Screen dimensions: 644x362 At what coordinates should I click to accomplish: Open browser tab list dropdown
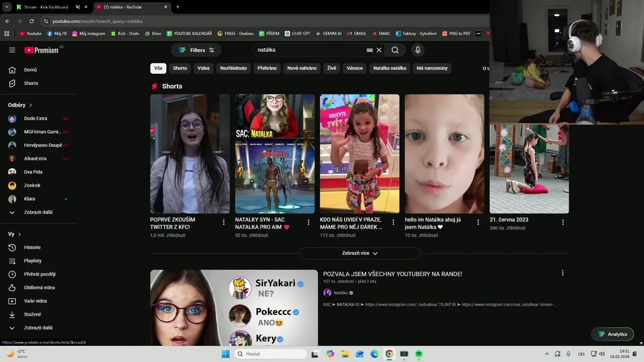pos(7,7)
